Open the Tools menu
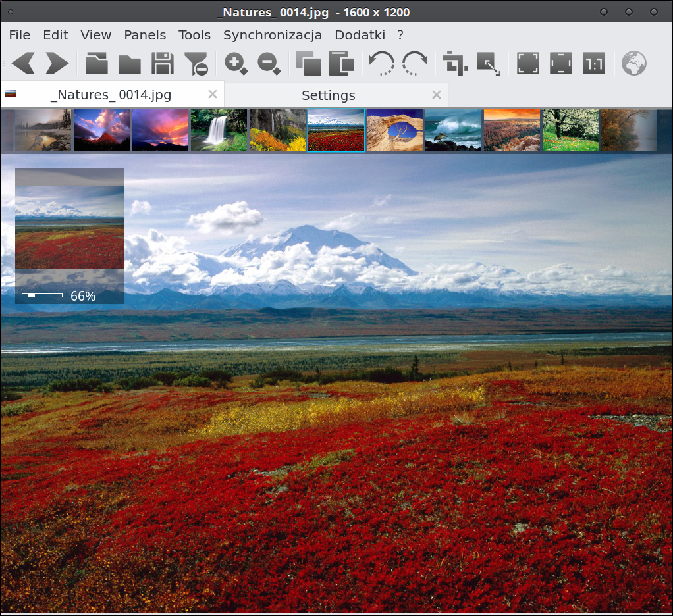 [x=194, y=35]
